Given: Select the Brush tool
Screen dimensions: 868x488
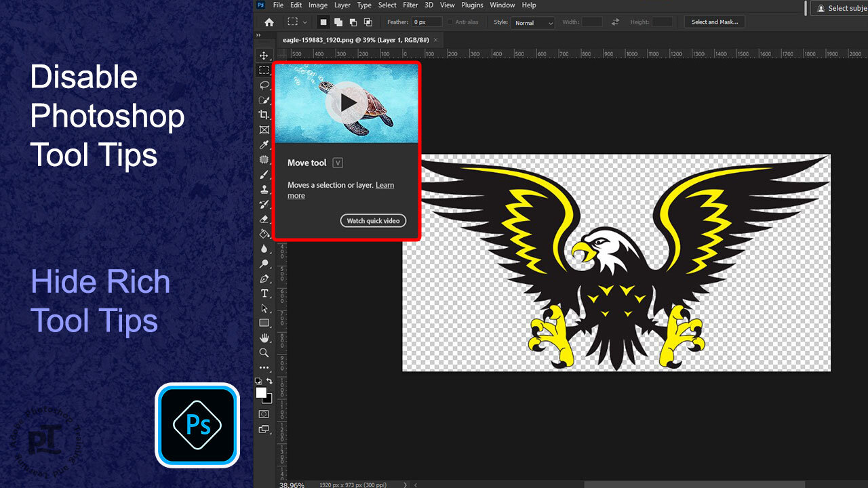Looking at the screenshot, I should click(x=264, y=174).
